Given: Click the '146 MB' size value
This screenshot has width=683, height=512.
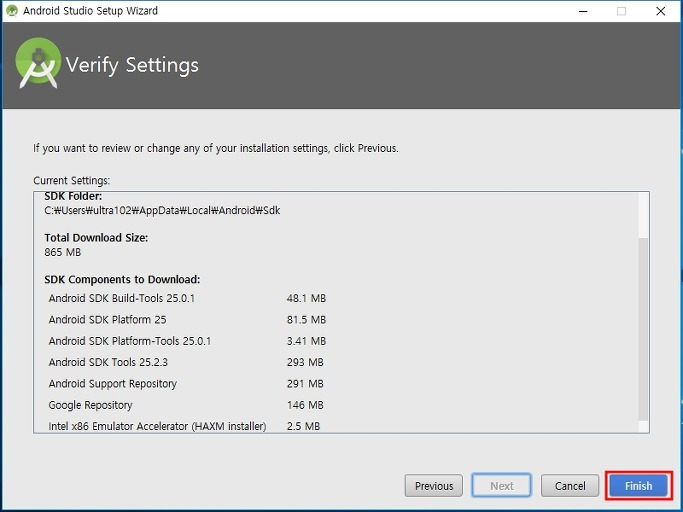Looking at the screenshot, I should [x=305, y=405].
